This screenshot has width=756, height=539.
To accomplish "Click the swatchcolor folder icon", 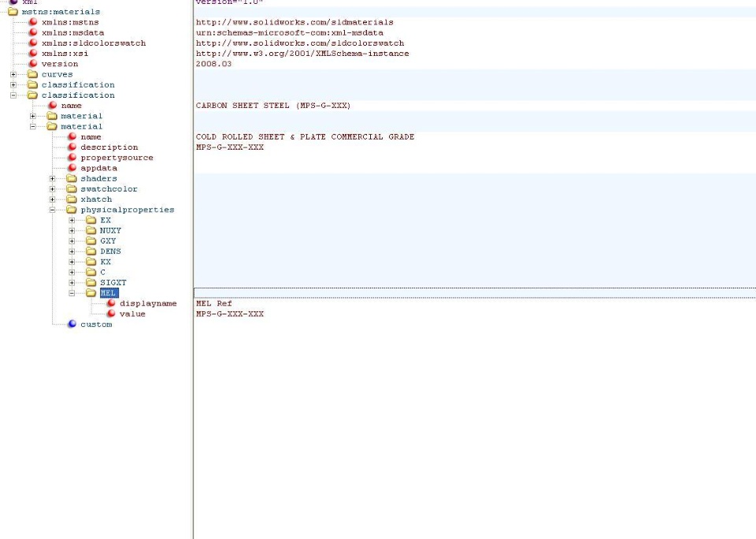I will 72,188.
